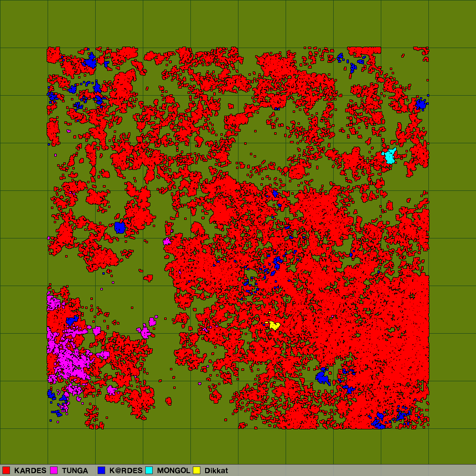476x476 pixels.
Task: Select the KARDES legend label
Action: pos(30,471)
